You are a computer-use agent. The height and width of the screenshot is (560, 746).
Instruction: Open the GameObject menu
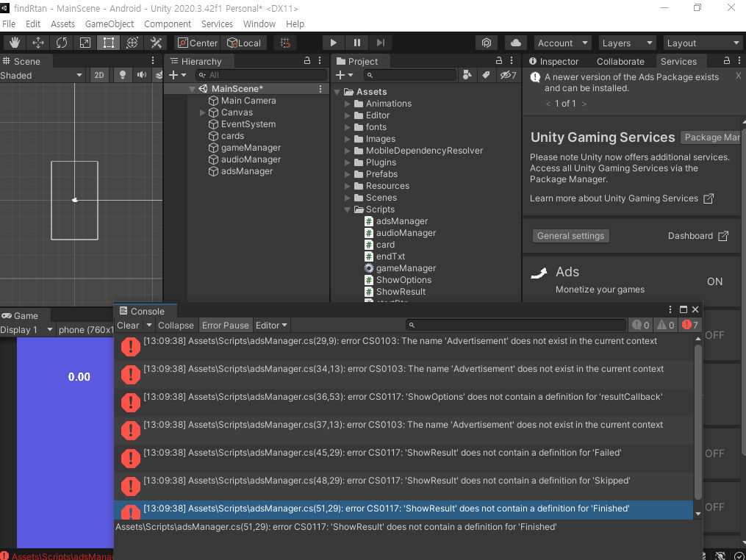click(x=110, y=24)
